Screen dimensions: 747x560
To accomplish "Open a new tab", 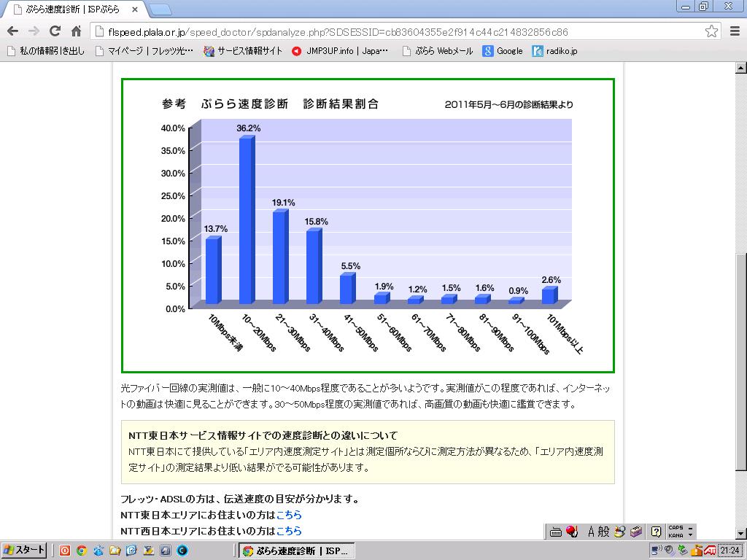I will pyautogui.click(x=160, y=9).
